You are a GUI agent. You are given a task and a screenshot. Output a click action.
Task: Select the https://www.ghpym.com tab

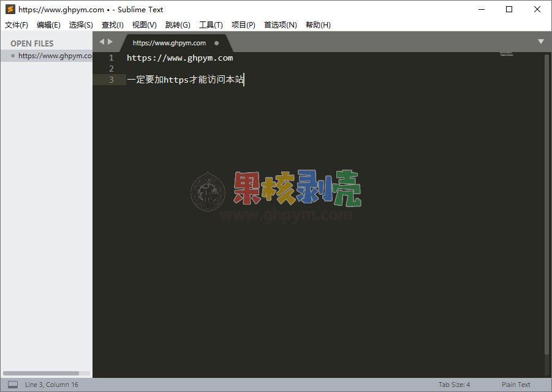coord(169,43)
